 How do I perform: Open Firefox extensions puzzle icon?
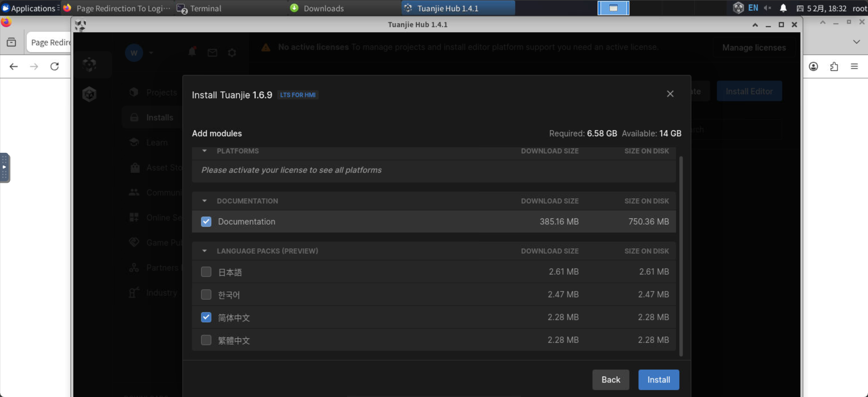pos(834,66)
